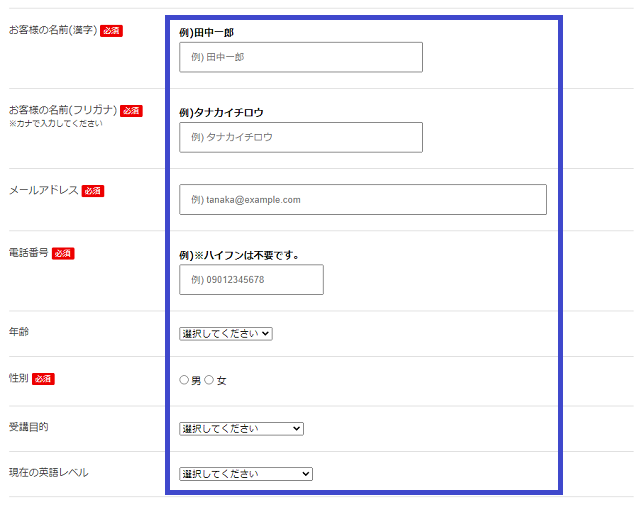Click the ※カナで入力してください note
The height and width of the screenshot is (517, 640).
[55, 124]
